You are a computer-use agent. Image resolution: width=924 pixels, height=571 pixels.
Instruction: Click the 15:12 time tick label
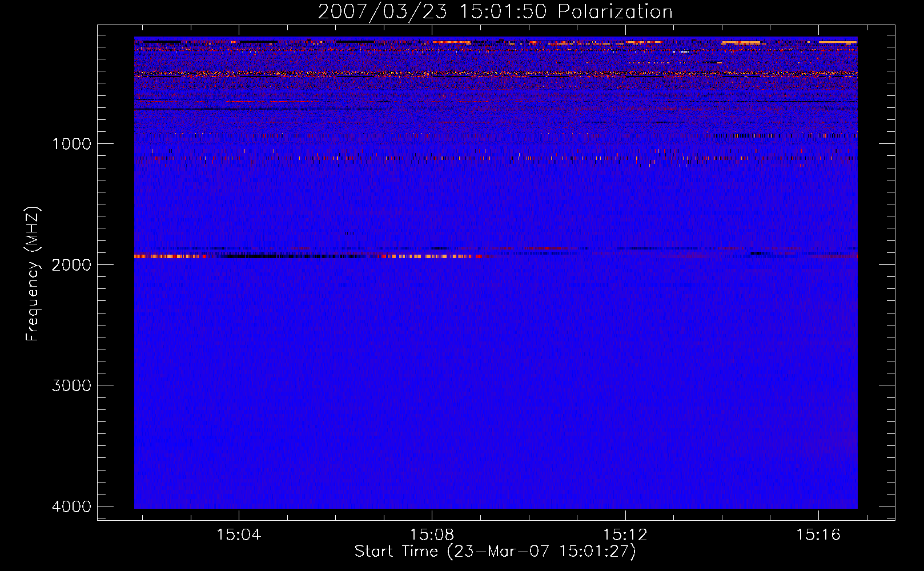click(625, 535)
